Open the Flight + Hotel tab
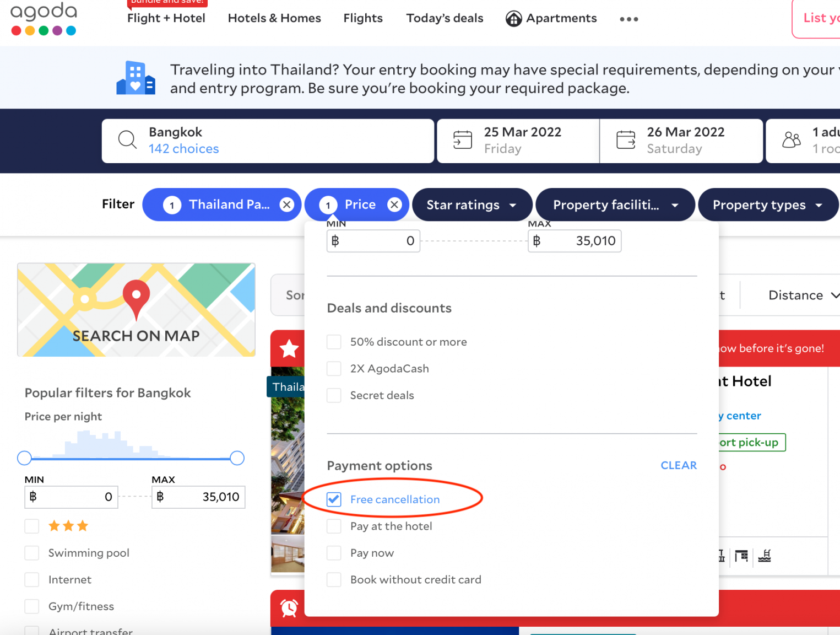840x635 pixels. pos(166,18)
